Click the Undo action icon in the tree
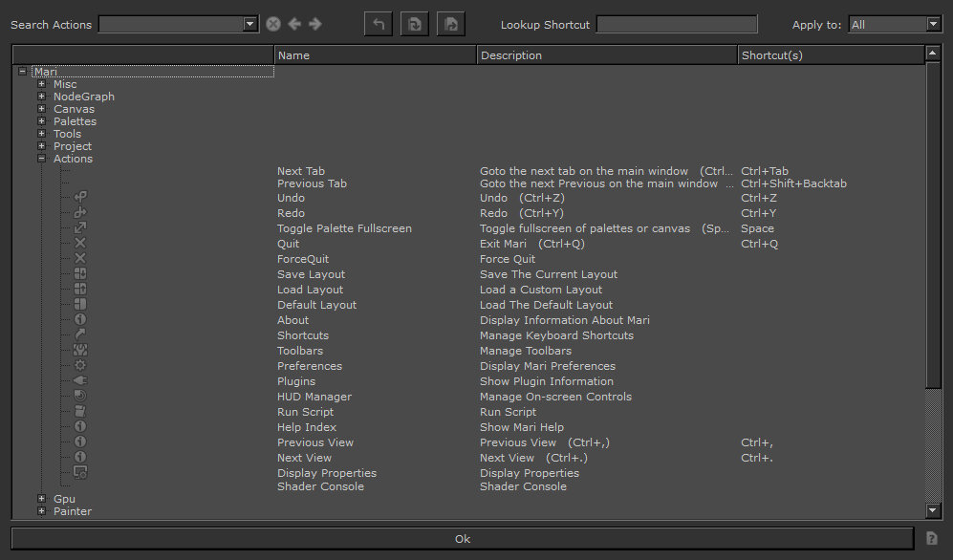 [x=80, y=198]
